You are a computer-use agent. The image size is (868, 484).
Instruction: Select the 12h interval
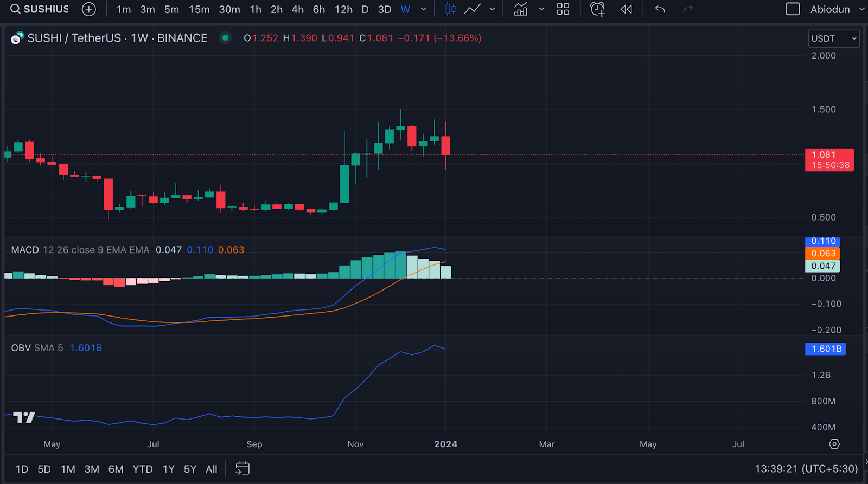[x=343, y=9]
